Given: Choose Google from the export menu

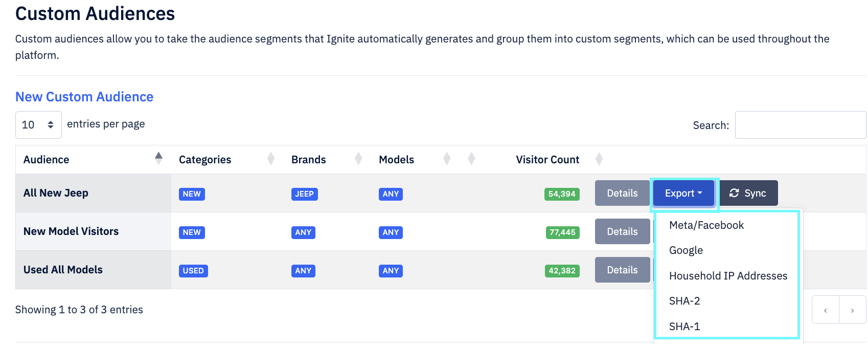Looking at the screenshot, I should pyautogui.click(x=686, y=250).
